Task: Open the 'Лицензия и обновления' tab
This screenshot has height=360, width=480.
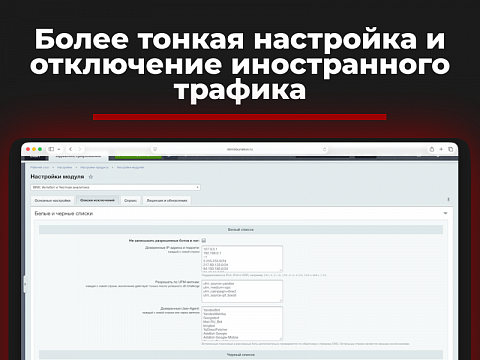Action: pos(167,200)
